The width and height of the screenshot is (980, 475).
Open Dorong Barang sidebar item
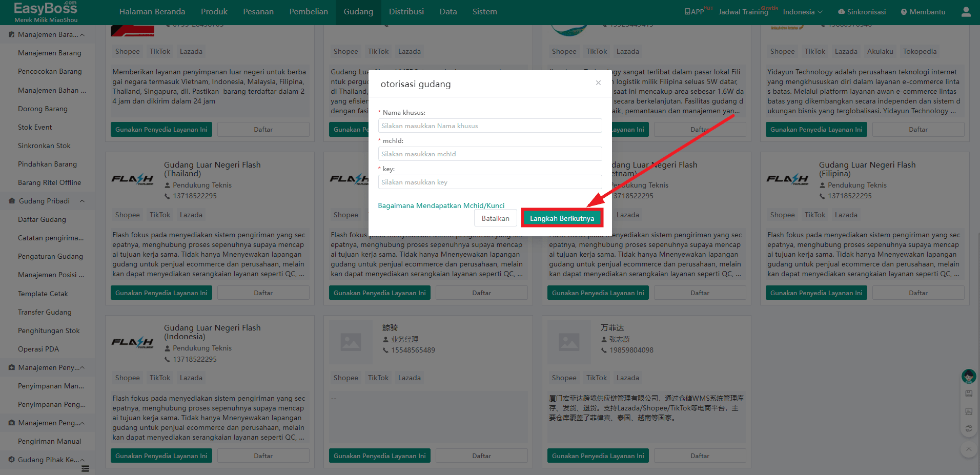pyautogui.click(x=43, y=109)
